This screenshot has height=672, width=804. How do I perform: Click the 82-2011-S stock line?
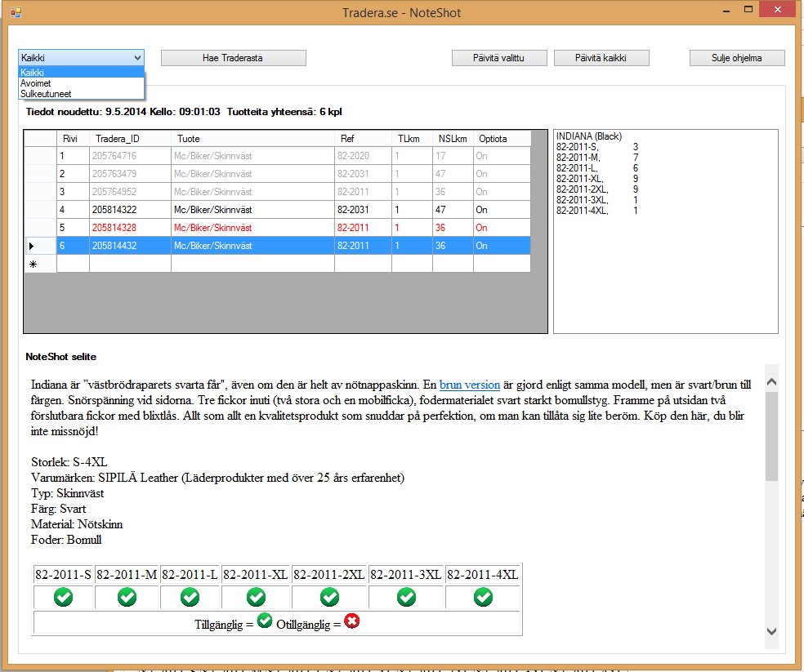(x=597, y=147)
